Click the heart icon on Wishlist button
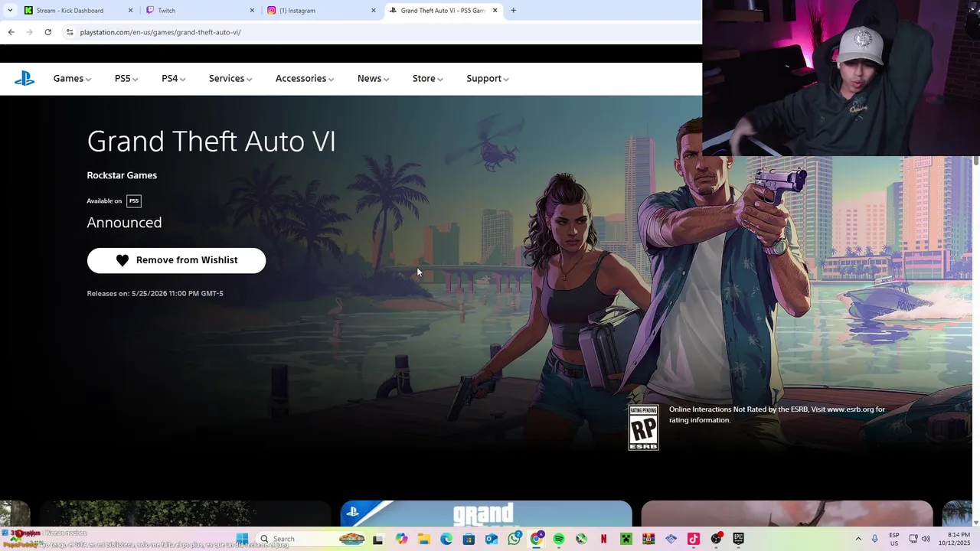The image size is (980, 551). coord(122,260)
